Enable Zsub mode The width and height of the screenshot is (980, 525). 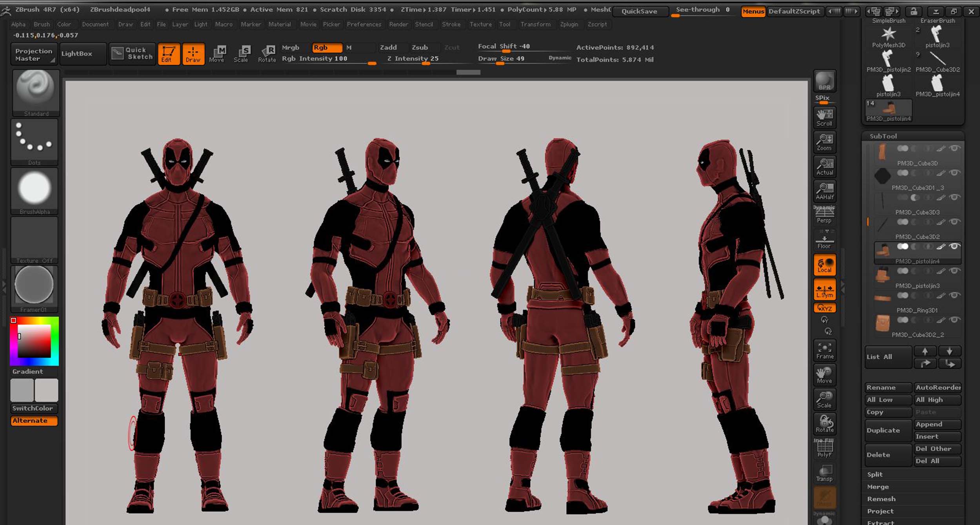pos(425,48)
